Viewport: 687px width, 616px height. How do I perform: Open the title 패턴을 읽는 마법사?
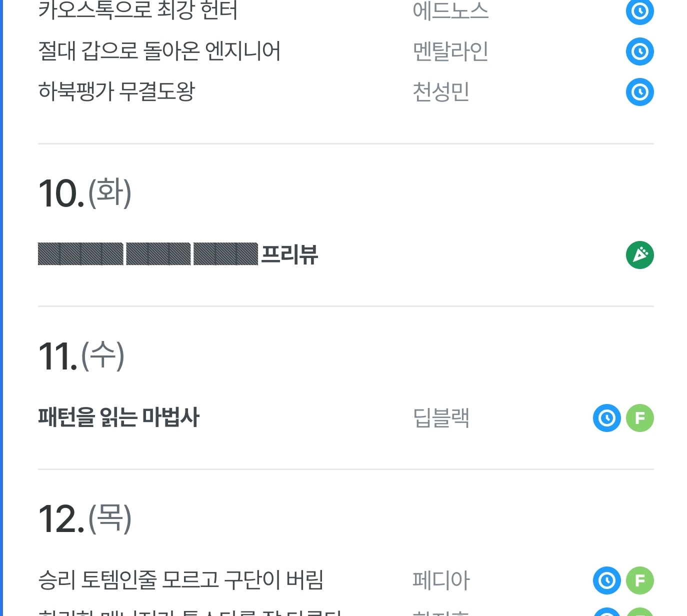tap(118, 417)
